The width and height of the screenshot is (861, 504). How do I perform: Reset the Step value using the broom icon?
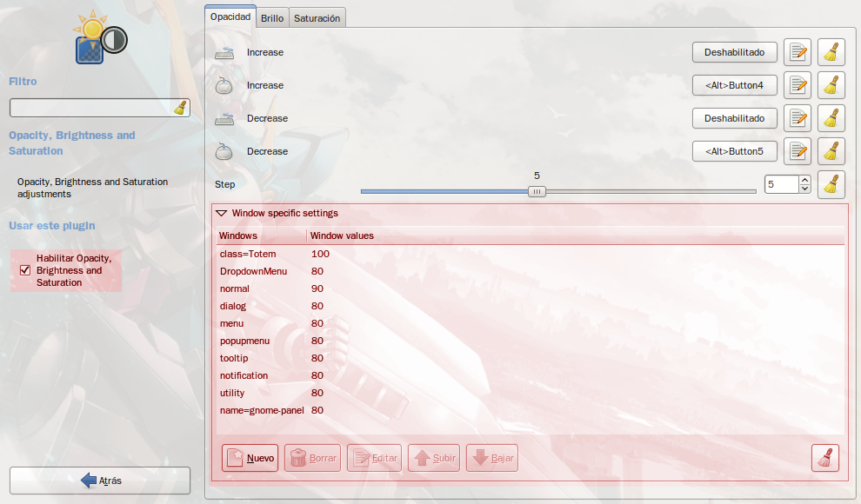[831, 184]
